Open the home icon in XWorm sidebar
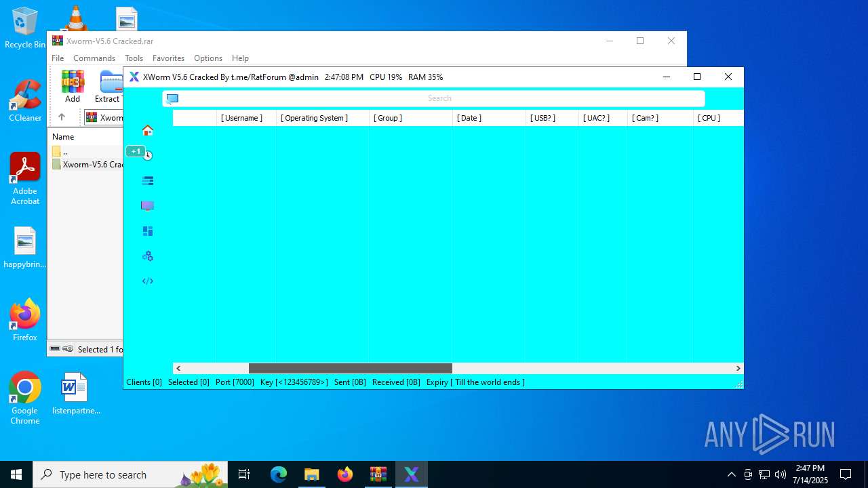The image size is (868, 488). [x=147, y=130]
